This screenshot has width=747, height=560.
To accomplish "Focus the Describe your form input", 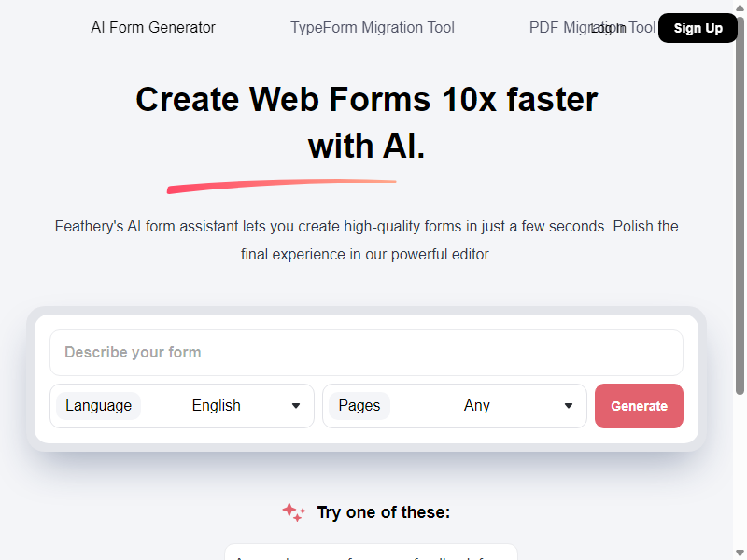I will (x=366, y=353).
